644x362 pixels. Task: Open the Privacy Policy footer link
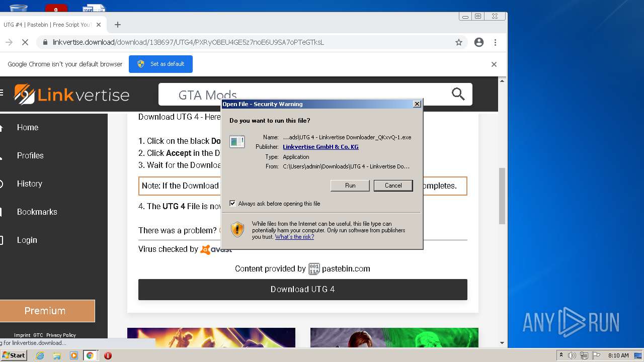coord(61,335)
